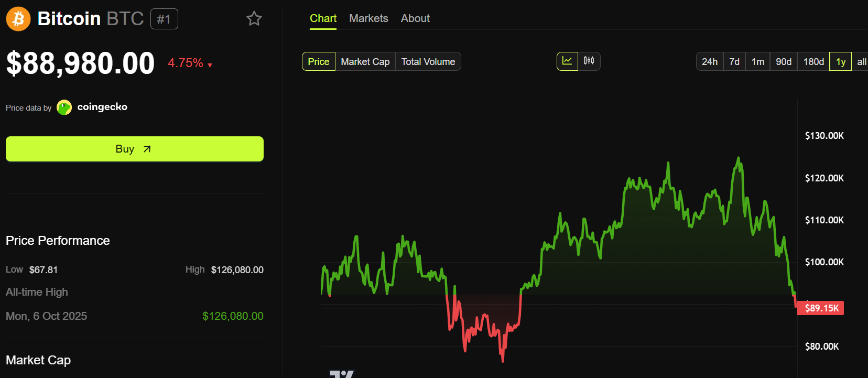The image size is (868, 378).
Task: Click the Bitcoin orange logo icon
Action: tap(18, 19)
